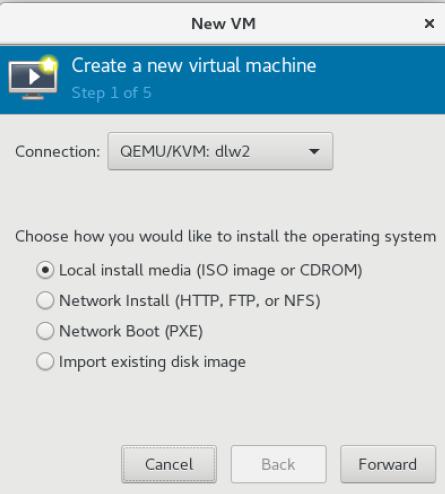The width and height of the screenshot is (445, 494).
Task: Click the disabled Back button
Action: click(278, 464)
